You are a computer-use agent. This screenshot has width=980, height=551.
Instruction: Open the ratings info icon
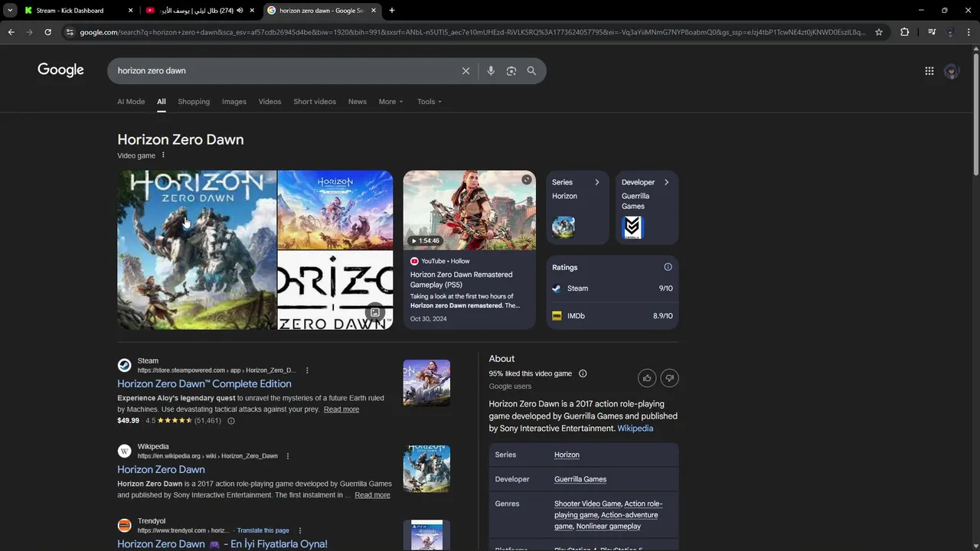(x=668, y=267)
